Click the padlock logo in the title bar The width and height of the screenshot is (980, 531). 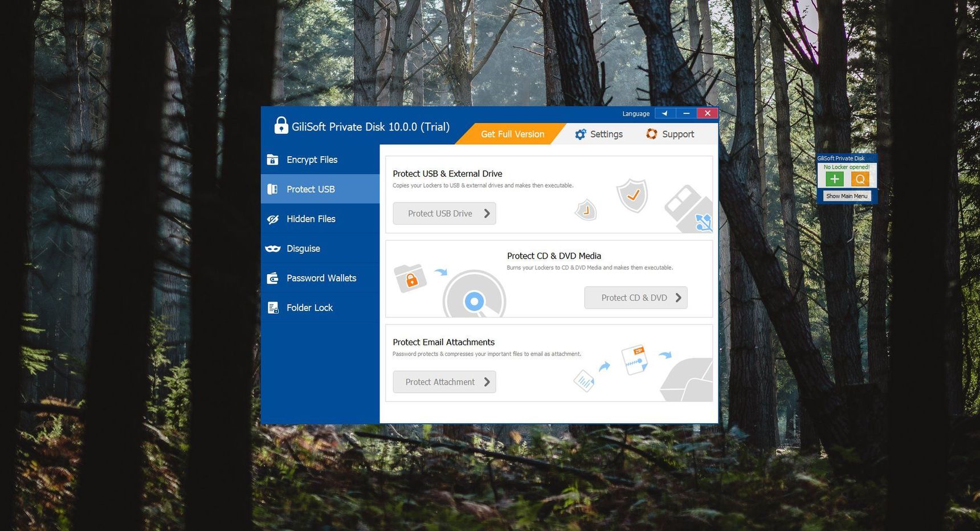[281, 125]
